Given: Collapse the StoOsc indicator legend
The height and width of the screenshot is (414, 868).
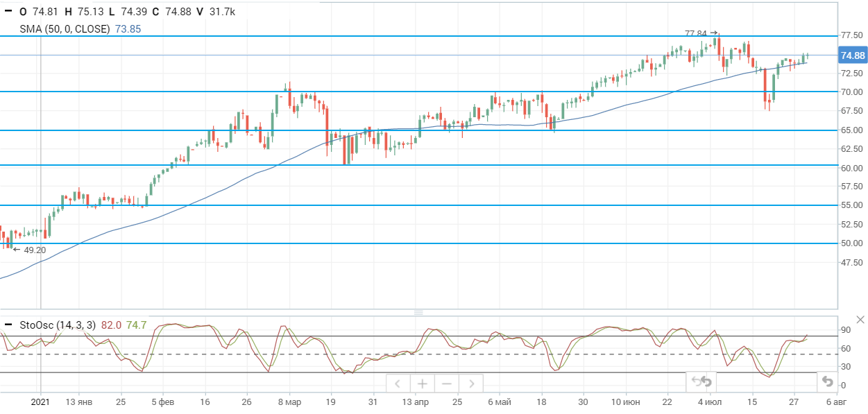Looking at the screenshot, I should (x=8, y=325).
